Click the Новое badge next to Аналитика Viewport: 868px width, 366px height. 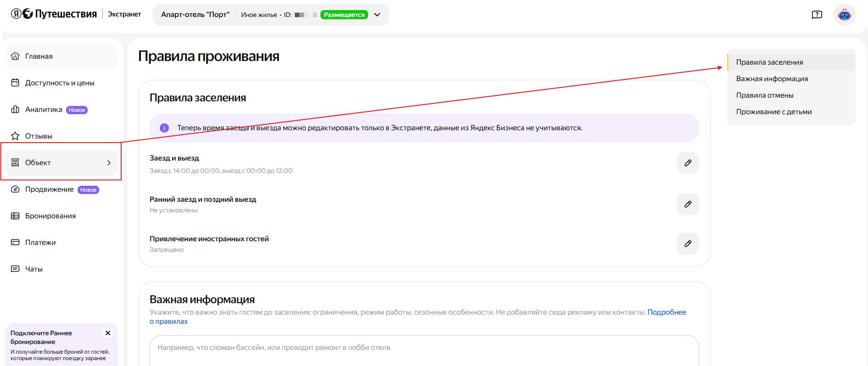pyautogui.click(x=77, y=110)
